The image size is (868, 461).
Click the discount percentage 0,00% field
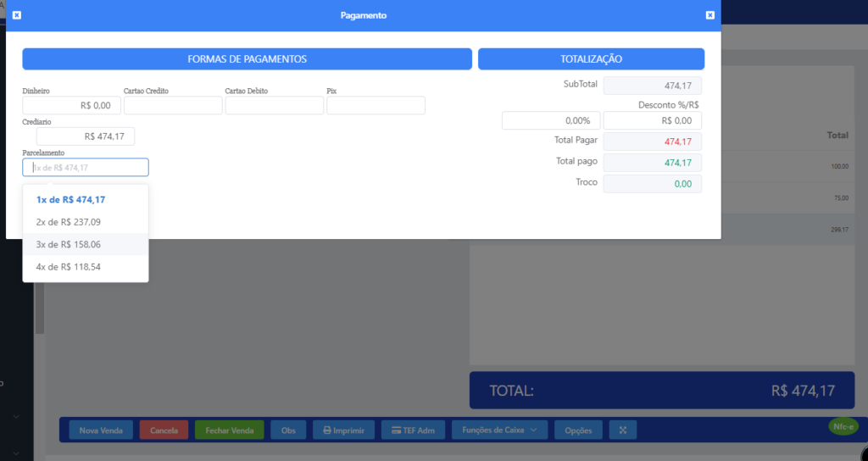[551, 121]
